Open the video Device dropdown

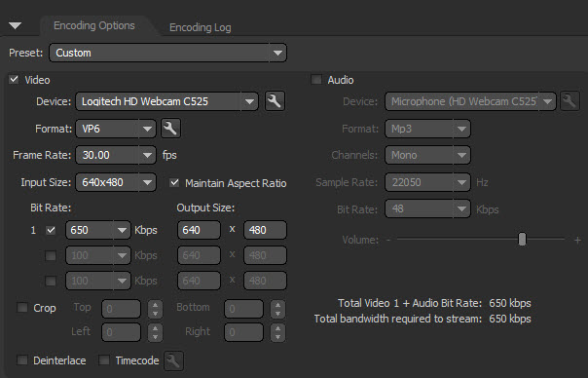(166, 101)
